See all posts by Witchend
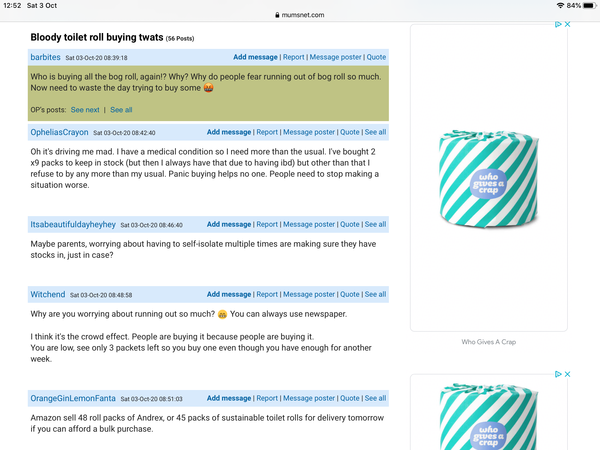 tap(375, 294)
